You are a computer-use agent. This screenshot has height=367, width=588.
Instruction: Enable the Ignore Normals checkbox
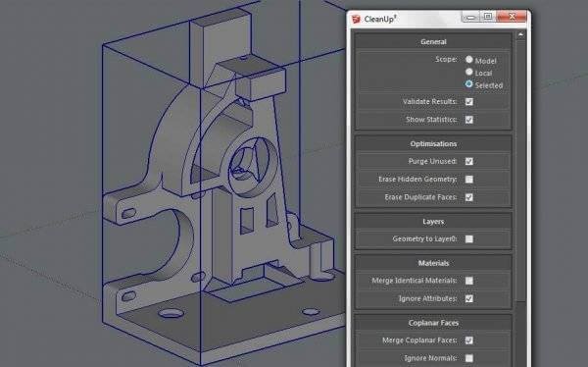click(x=469, y=359)
